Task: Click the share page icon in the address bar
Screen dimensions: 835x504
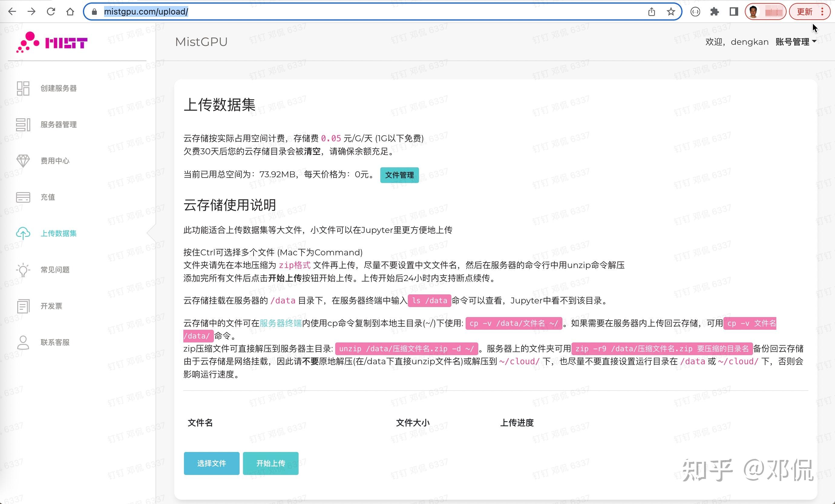Action: point(651,12)
